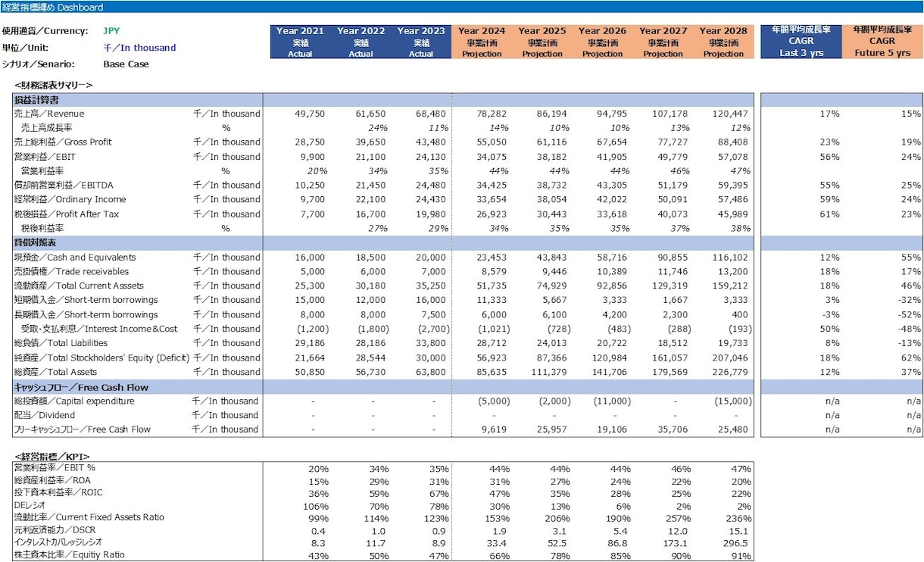The height and width of the screenshot is (562, 924).
Task: Select the Equity Ratio 2021 value 43%
Action: point(318,555)
